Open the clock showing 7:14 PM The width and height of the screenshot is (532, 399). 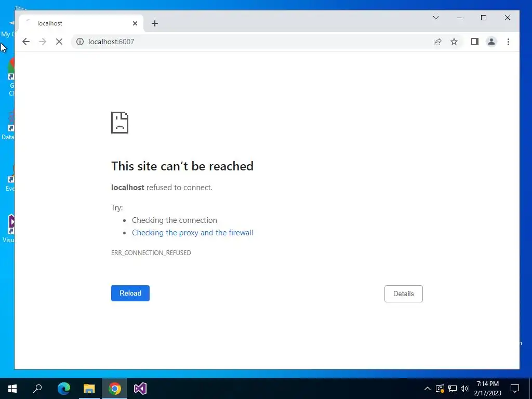(487, 389)
